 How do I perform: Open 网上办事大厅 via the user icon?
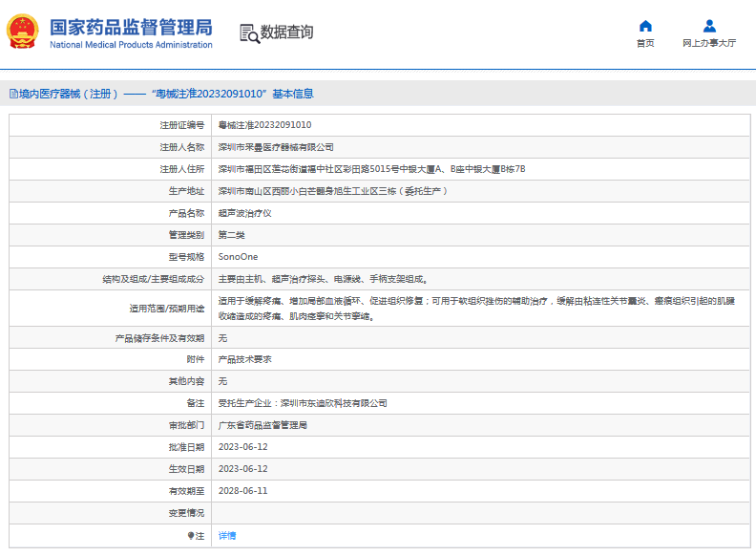(x=709, y=26)
